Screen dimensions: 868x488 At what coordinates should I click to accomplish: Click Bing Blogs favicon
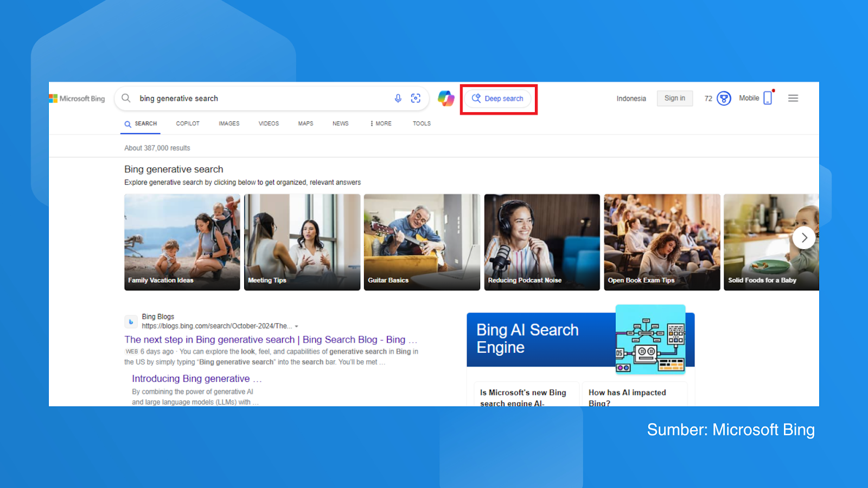coord(131,322)
